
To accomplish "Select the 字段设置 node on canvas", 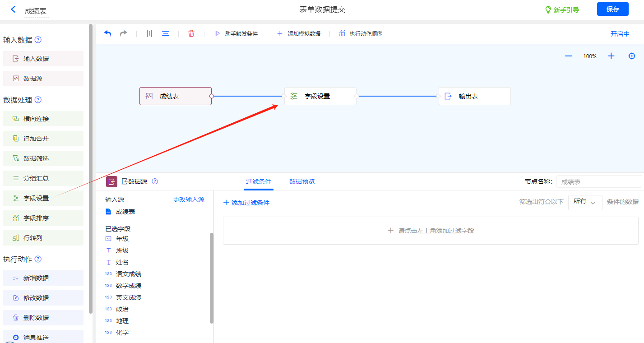I will 320,96.
